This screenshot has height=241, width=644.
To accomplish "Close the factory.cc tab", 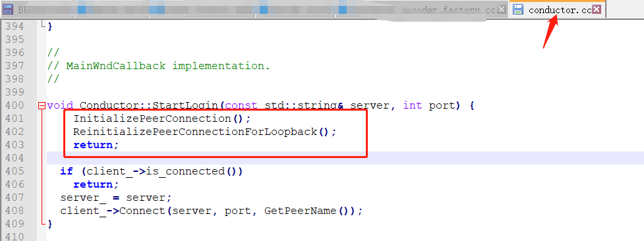I will point(501,9).
